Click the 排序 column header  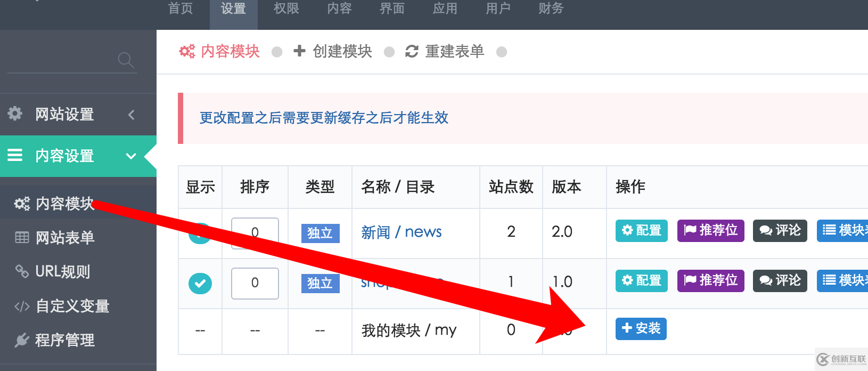[255, 187]
